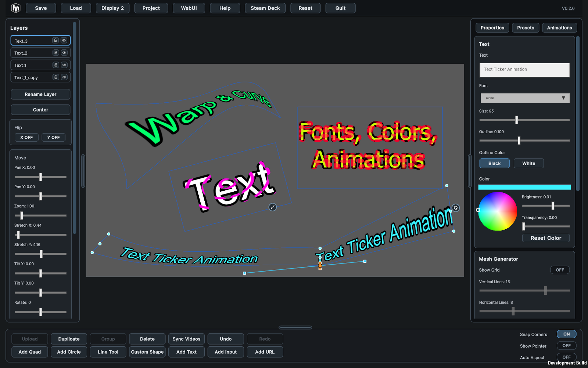Image resolution: width=588 pixels, height=368 pixels.
Task: Adjust the text Size slider
Action: click(524, 120)
